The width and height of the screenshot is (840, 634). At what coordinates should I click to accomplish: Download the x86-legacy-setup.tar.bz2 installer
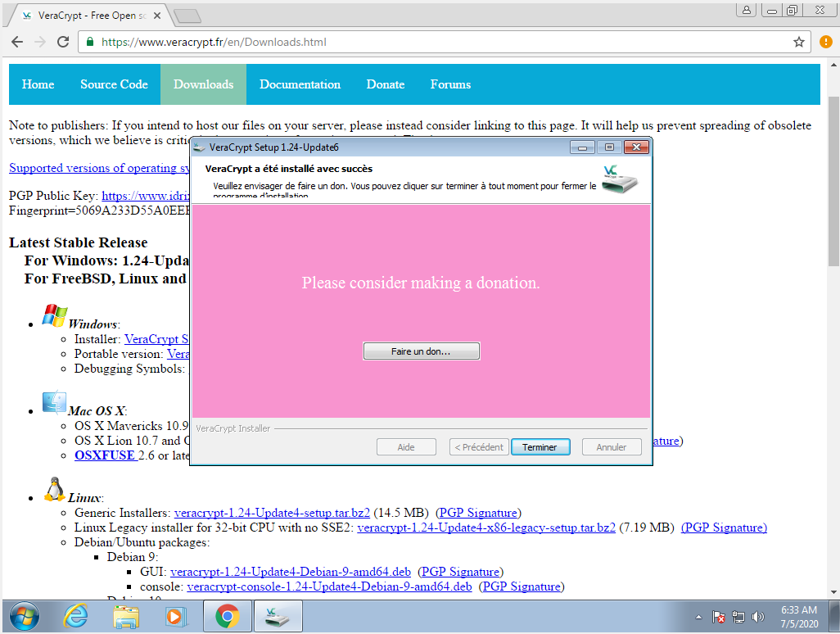point(486,528)
